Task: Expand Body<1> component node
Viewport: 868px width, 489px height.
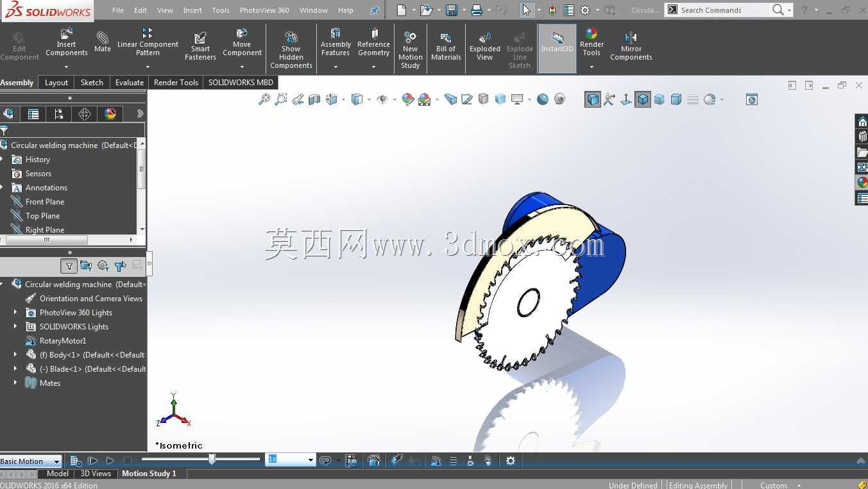Action: coord(15,354)
